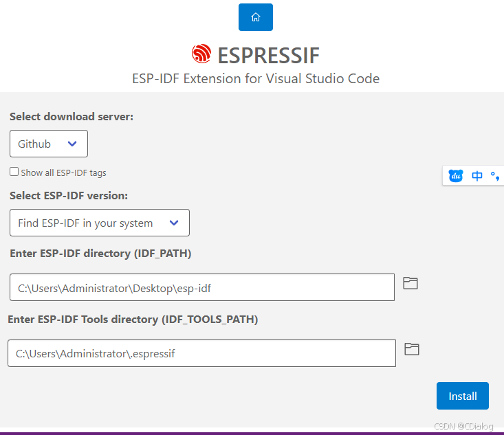Click the Enter ESP-IDF Tools directory (IDF_TOOLS_PATH) label
Viewport: 504px width, 435px height.
pos(133,319)
